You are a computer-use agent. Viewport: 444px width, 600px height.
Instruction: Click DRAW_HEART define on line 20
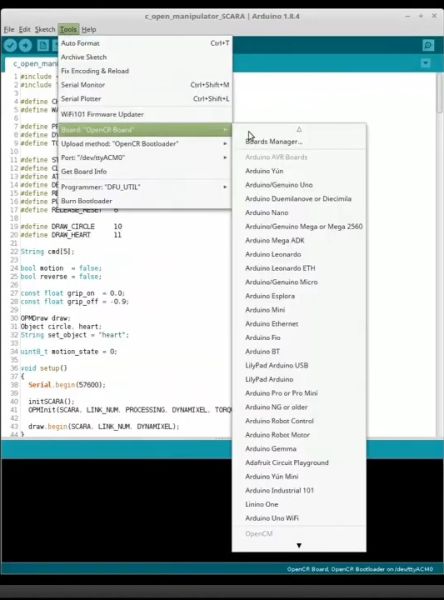(x=71, y=235)
